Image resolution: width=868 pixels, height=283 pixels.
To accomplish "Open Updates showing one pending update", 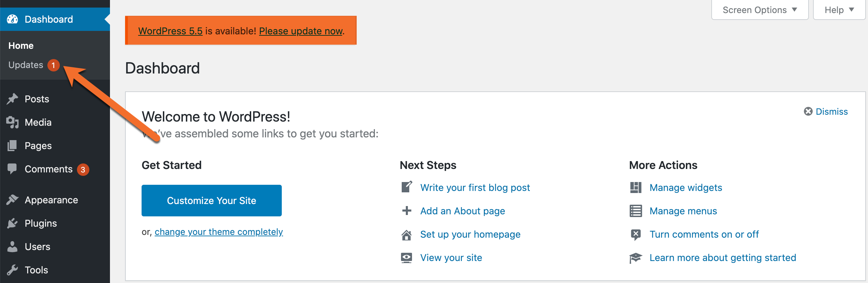I will pyautogui.click(x=26, y=65).
